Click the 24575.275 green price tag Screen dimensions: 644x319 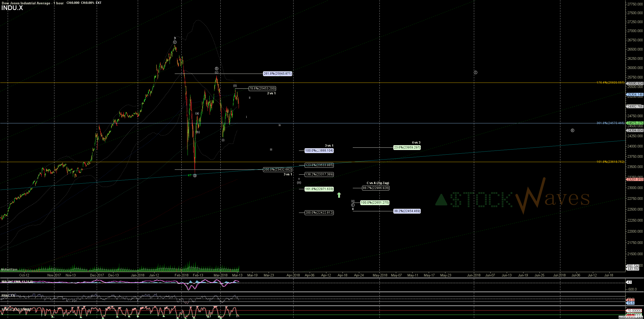point(635,123)
